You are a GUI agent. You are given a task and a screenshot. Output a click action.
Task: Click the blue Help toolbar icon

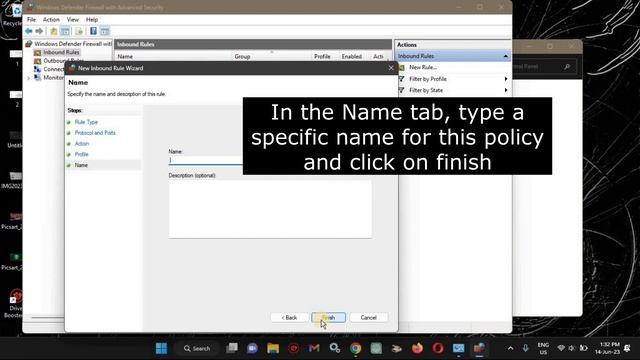click(x=93, y=31)
